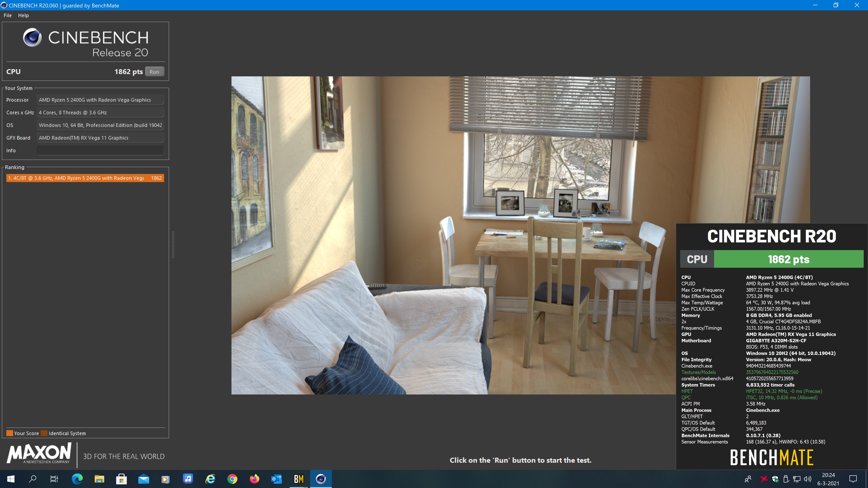Switch to BenchMate (BM) in the taskbar

[x=299, y=479]
